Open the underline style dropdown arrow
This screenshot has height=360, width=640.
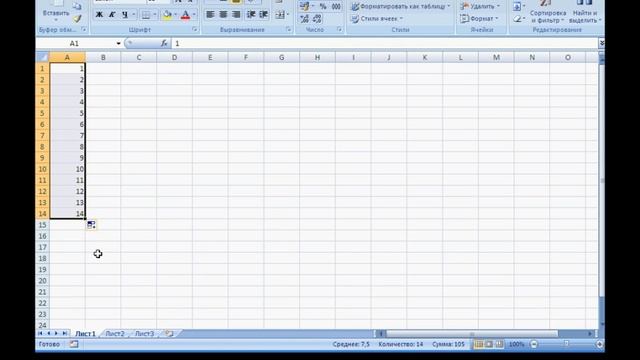[133, 15]
